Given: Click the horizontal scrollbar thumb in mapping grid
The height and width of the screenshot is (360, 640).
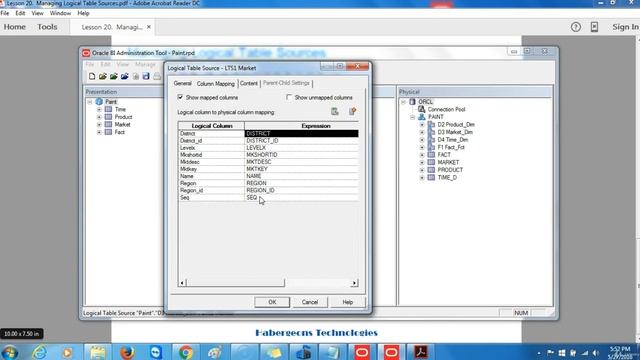Looking at the screenshot, I should (235, 282).
